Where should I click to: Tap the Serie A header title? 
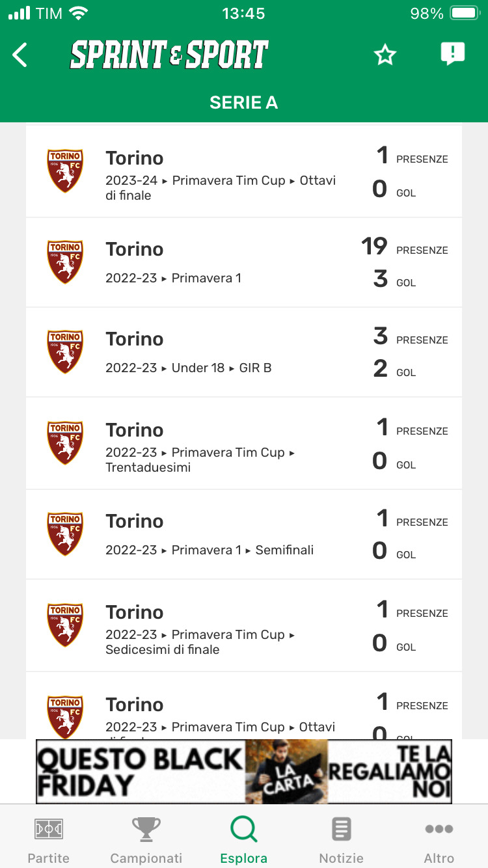244,102
